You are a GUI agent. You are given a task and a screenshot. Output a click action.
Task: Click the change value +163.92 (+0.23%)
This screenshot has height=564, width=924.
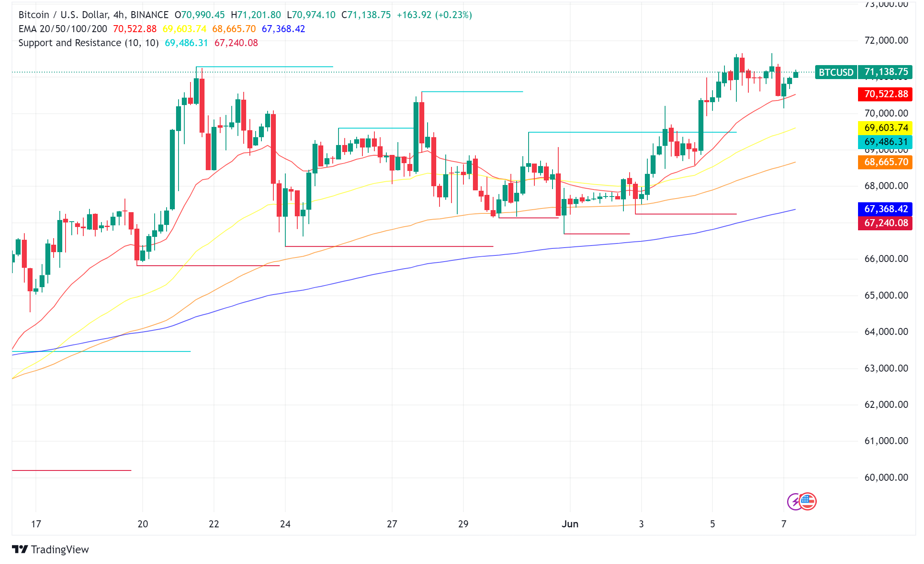coord(435,15)
